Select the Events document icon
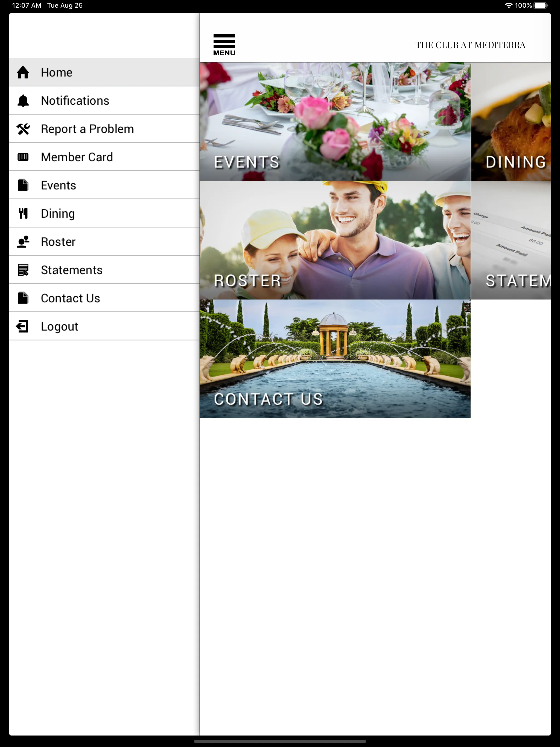 pyautogui.click(x=24, y=185)
